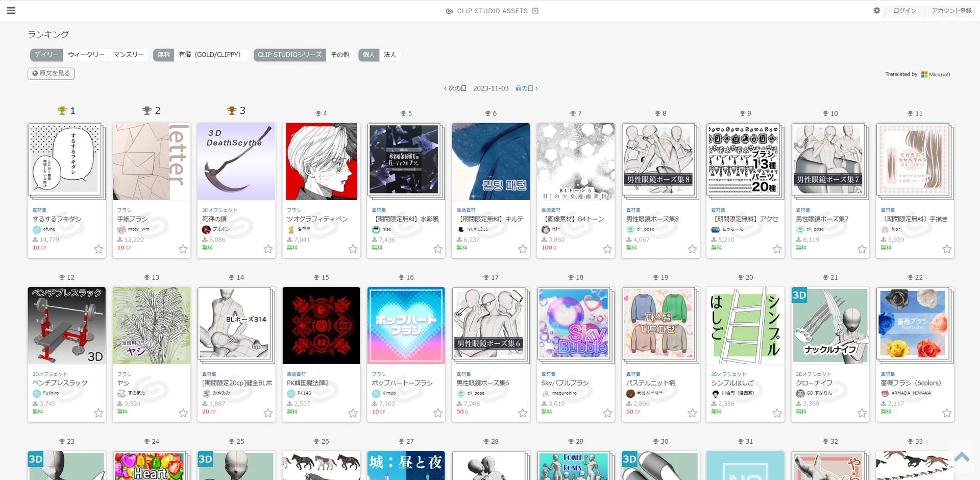Open the 手紙ブラシ letter thumbnail

click(x=151, y=161)
